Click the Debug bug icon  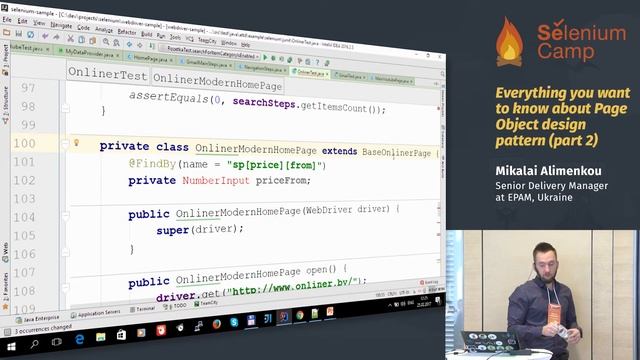click(273, 58)
